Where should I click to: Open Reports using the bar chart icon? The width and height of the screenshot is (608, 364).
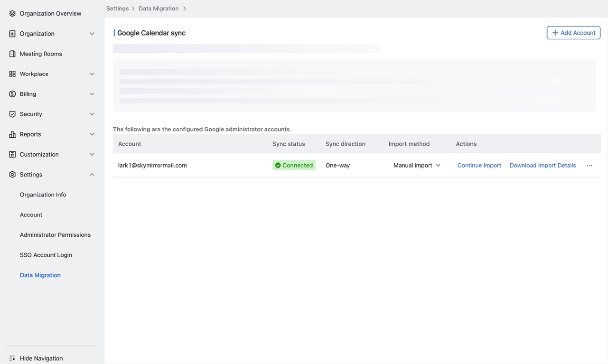pos(12,134)
